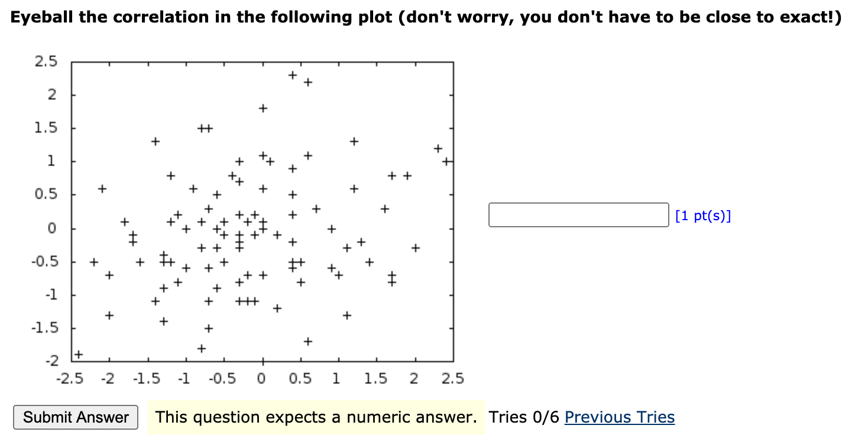
Task: Open the Previous Tries link
Action: (x=618, y=417)
